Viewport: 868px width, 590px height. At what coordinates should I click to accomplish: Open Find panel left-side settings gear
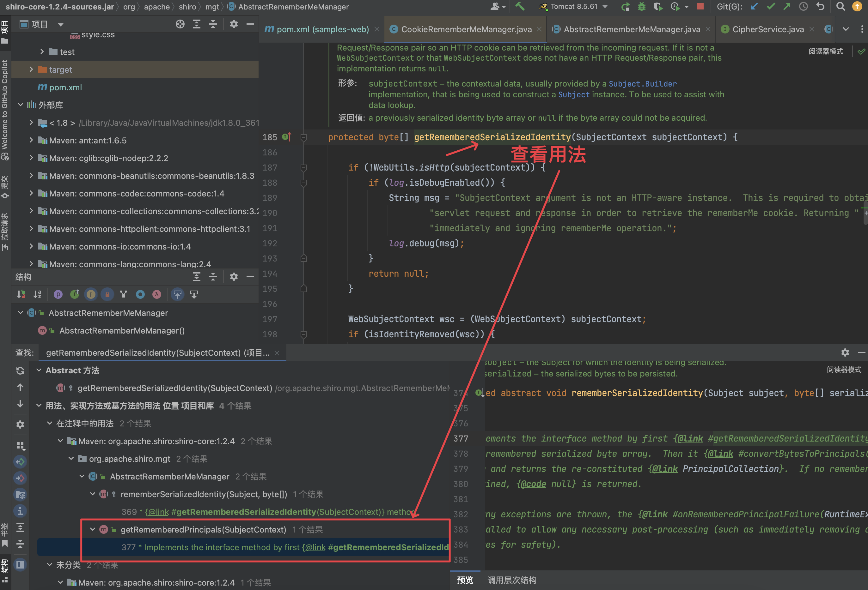20,425
